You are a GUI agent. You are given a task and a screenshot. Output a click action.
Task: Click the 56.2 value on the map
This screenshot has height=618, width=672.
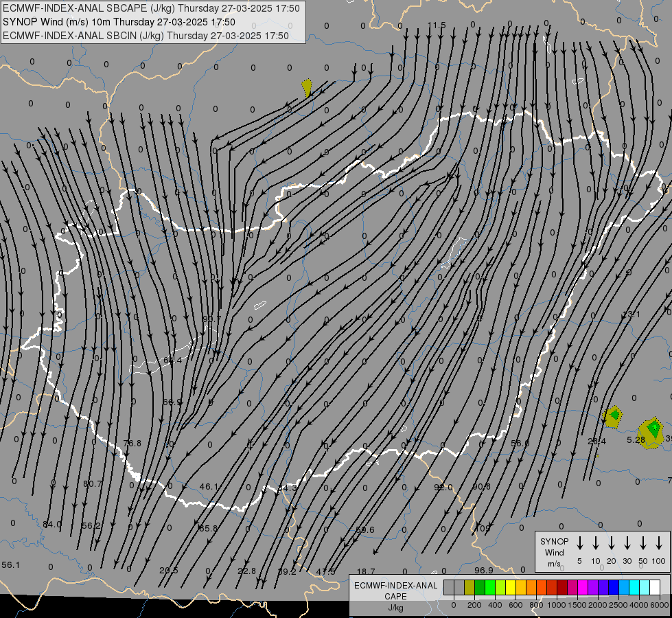[91, 525]
